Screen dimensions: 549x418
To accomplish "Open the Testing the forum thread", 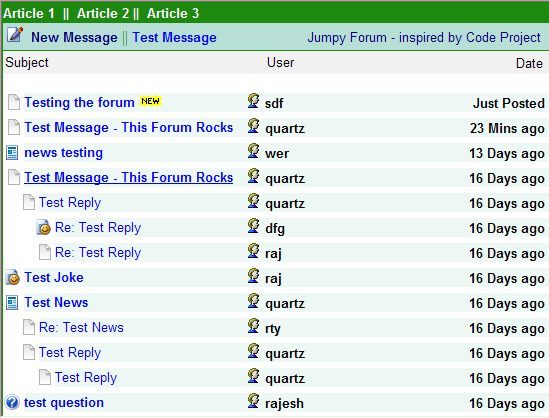I will coord(79,102).
